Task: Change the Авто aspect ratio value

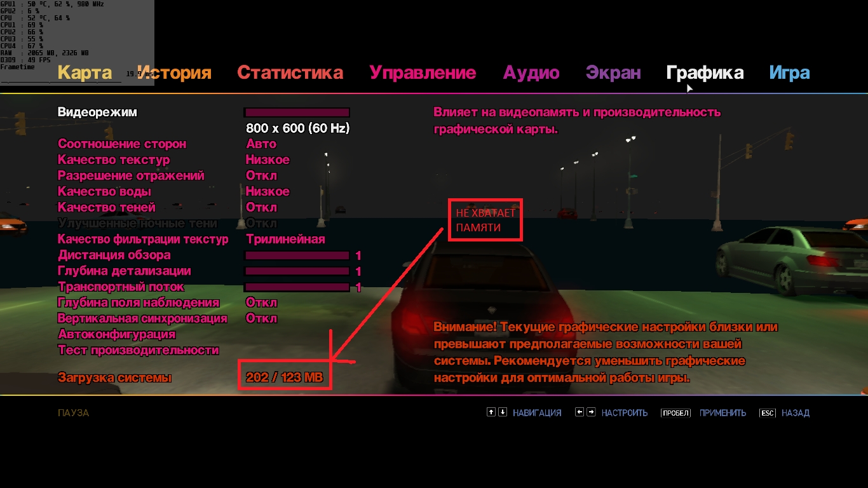Action: point(261,144)
